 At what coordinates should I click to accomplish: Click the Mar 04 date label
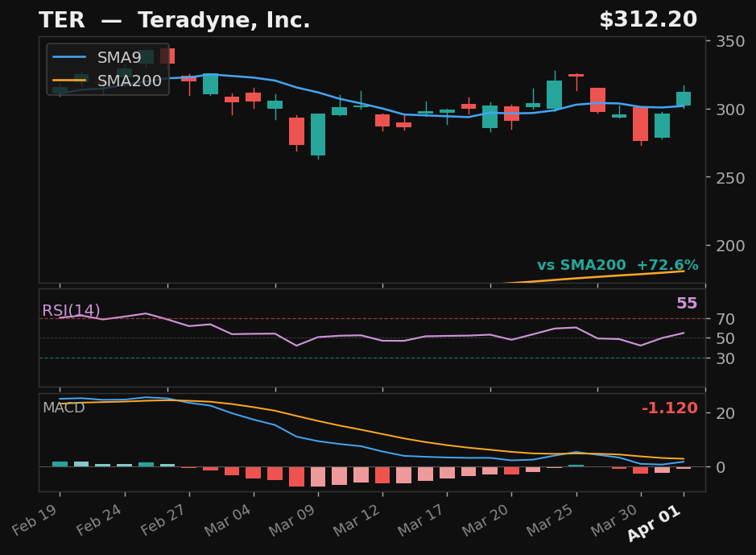coord(228,520)
